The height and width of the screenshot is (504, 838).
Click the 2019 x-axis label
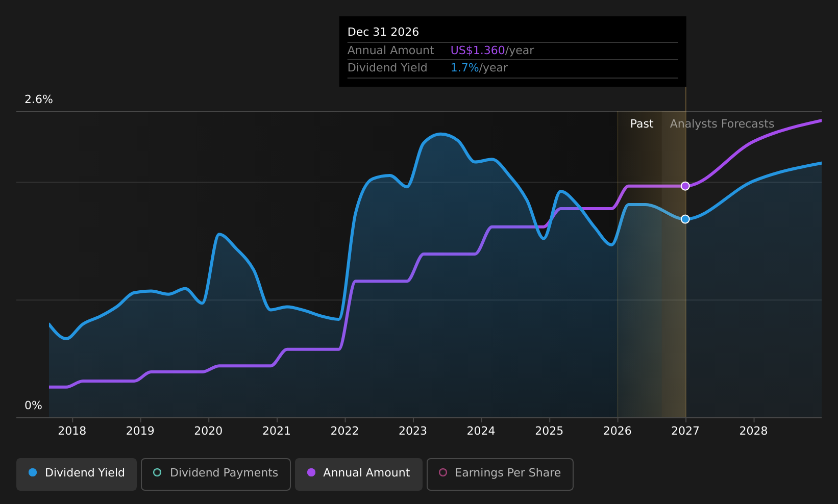click(140, 431)
